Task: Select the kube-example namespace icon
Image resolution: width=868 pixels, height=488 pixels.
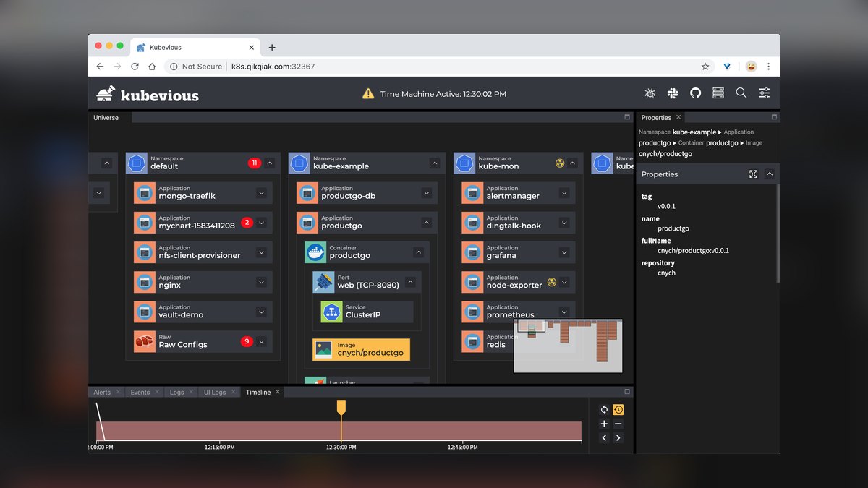Action: [x=299, y=163]
